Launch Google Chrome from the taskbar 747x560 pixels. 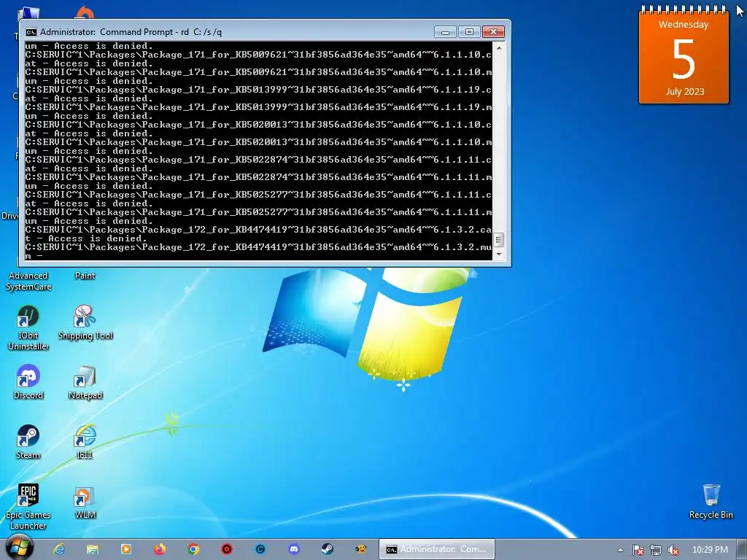coord(193,549)
